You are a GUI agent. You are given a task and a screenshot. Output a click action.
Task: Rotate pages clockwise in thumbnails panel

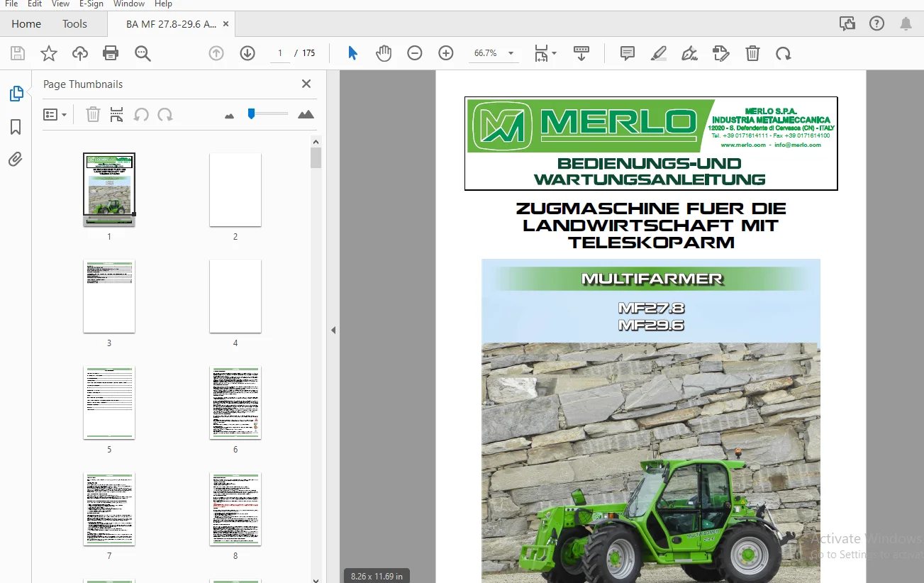click(165, 114)
